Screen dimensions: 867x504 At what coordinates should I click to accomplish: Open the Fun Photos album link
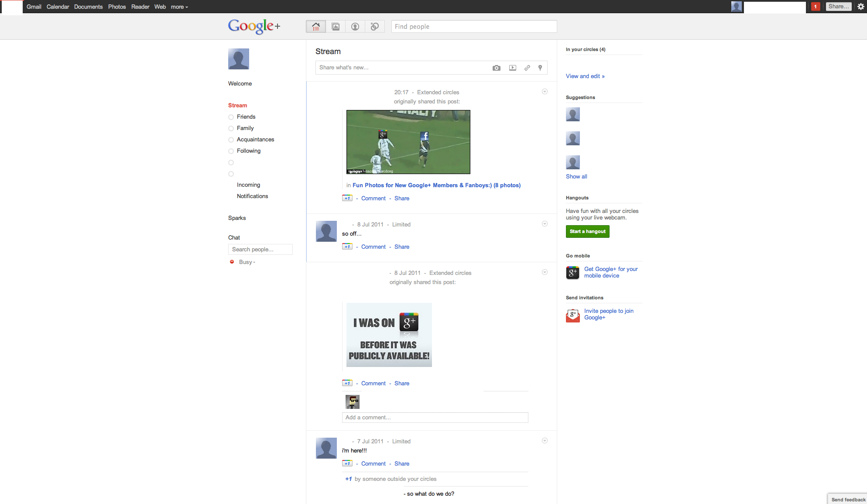tap(436, 185)
